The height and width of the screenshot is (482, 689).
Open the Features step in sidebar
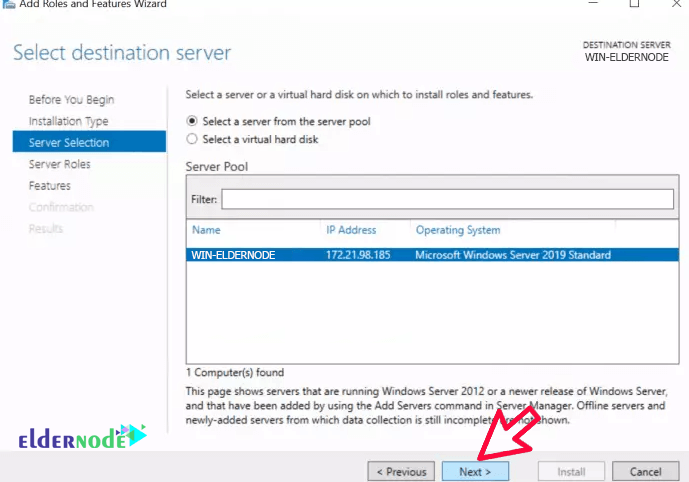[x=50, y=186]
